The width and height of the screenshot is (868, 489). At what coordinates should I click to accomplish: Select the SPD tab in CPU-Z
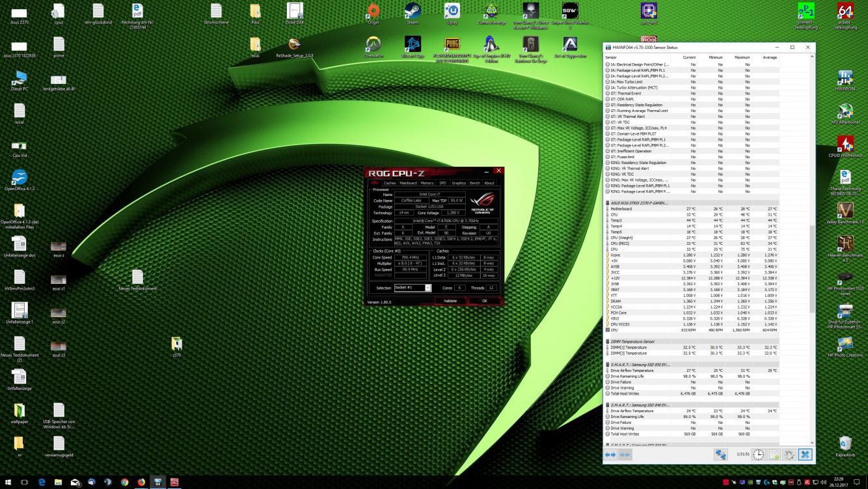[x=442, y=183]
